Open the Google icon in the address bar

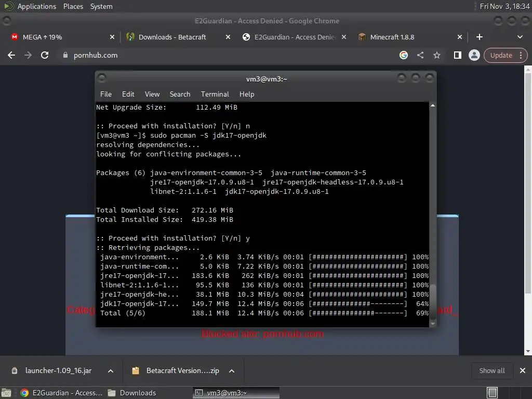(x=403, y=55)
